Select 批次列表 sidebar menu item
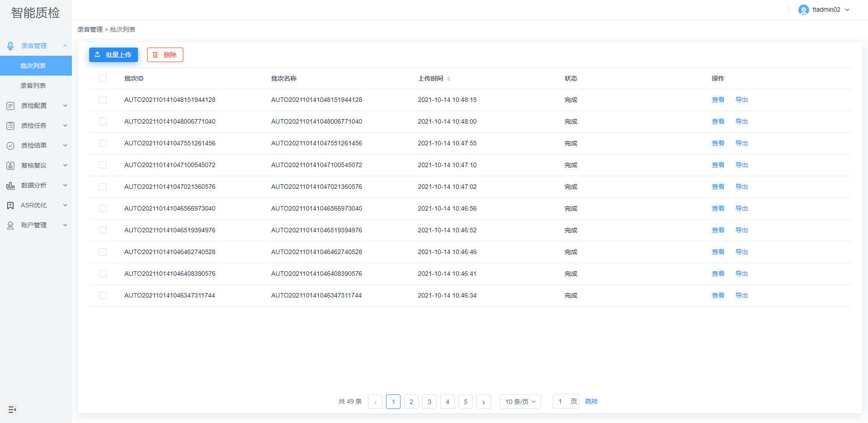Viewport: 868px width, 423px height. tap(33, 66)
